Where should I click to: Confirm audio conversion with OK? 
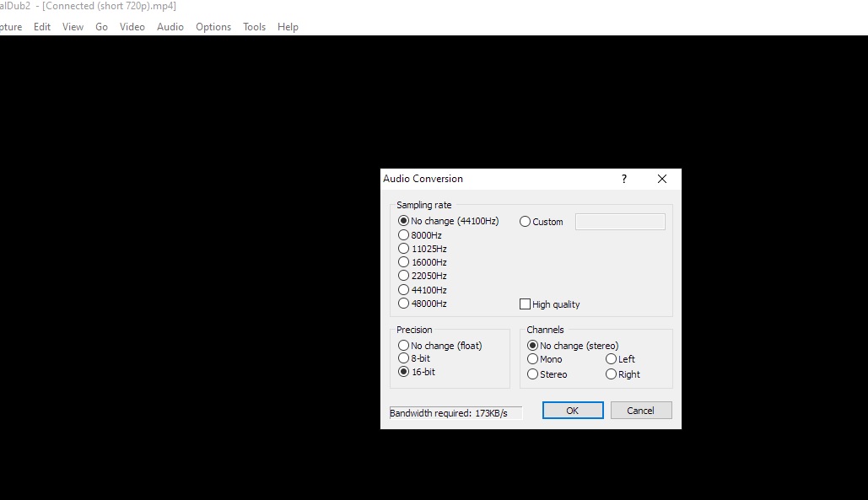[x=573, y=411]
